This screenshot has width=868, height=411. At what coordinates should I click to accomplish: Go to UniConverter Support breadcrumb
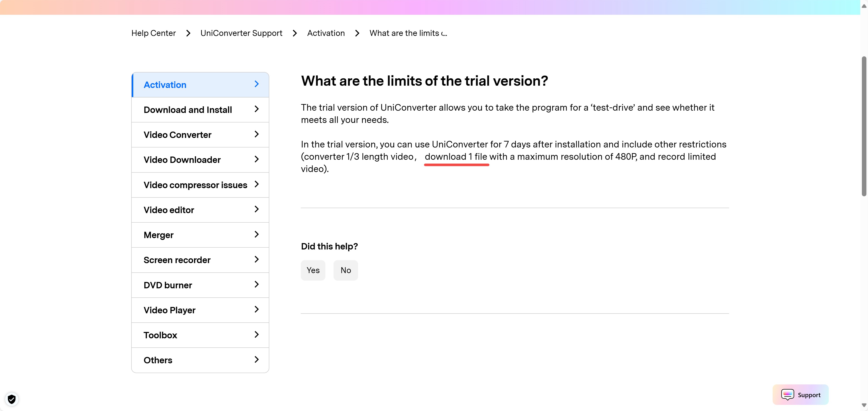[x=241, y=33]
